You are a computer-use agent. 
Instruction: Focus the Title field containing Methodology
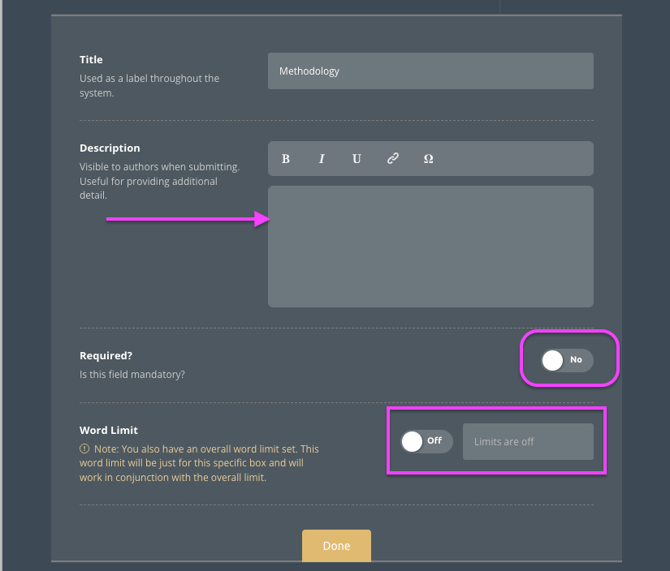click(x=430, y=71)
